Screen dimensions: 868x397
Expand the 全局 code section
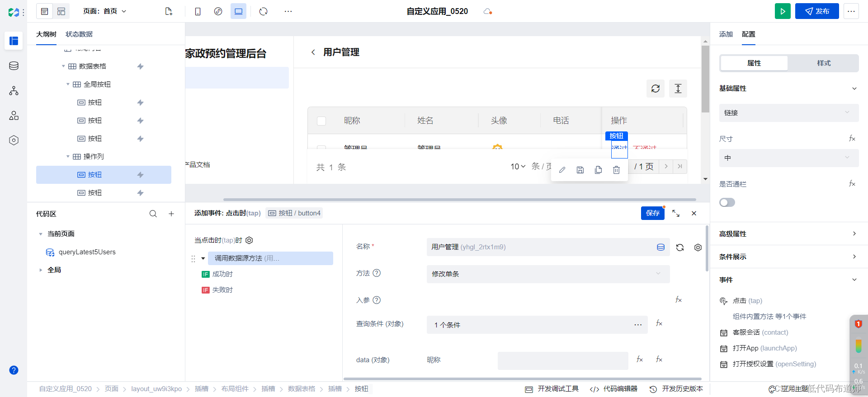(40, 270)
